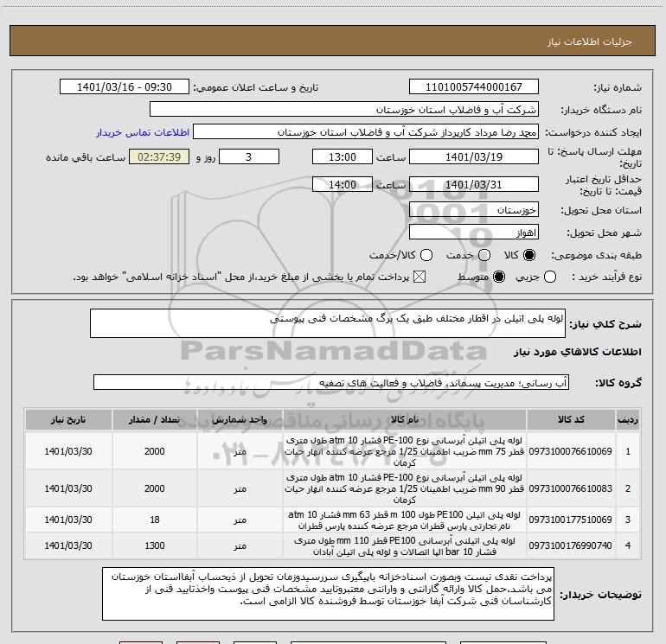Click price validity time 14:00
666x644 pixels.
(x=343, y=184)
